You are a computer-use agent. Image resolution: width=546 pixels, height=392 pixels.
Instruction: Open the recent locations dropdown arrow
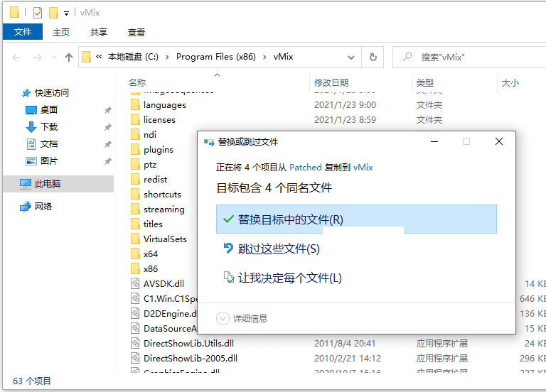tap(54, 57)
